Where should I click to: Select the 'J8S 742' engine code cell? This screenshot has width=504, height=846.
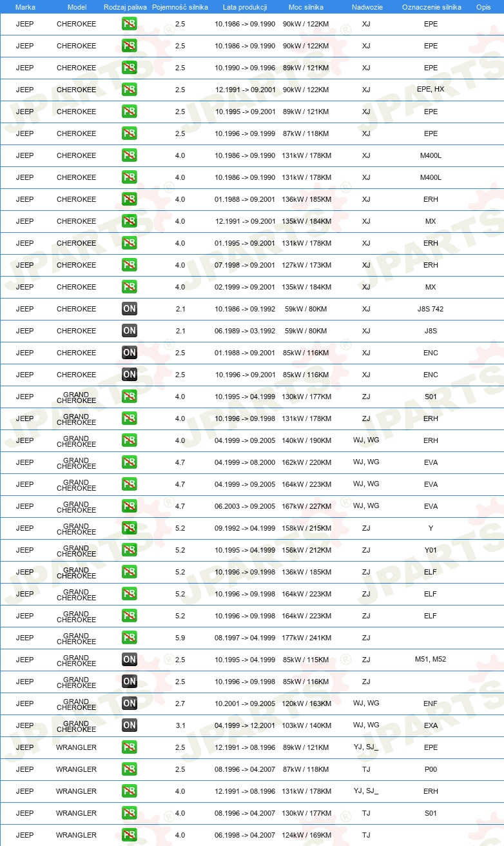[x=431, y=309]
